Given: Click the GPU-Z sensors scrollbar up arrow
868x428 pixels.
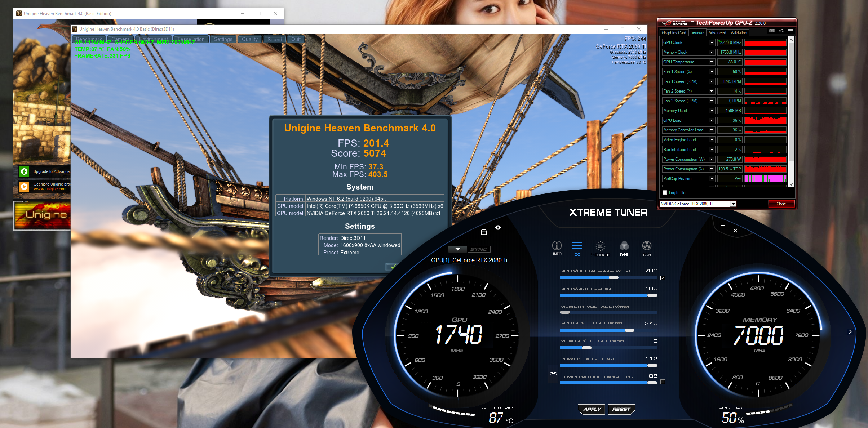Looking at the screenshot, I should 791,40.
